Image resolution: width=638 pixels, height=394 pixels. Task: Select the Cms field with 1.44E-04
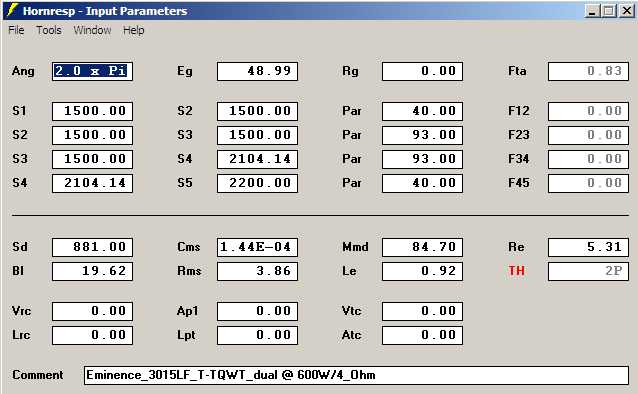click(257, 247)
